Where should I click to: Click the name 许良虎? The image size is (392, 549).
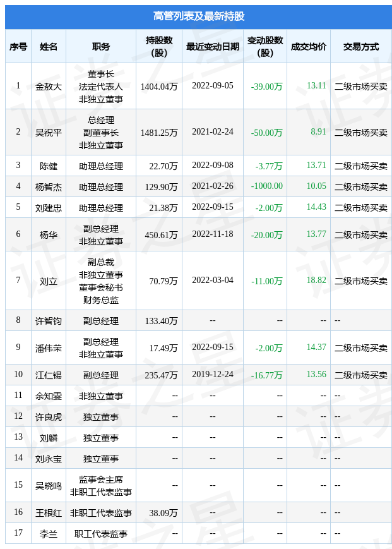tap(48, 417)
